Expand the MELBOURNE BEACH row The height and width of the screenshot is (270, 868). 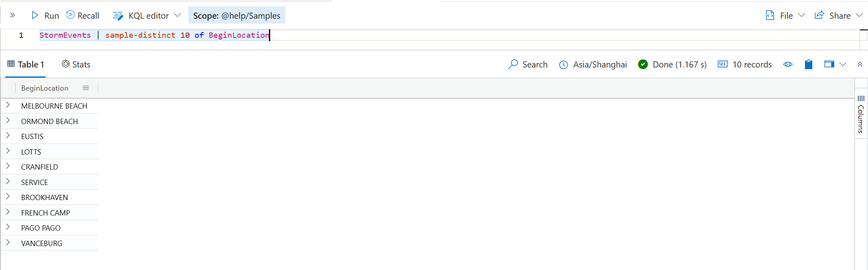point(8,105)
